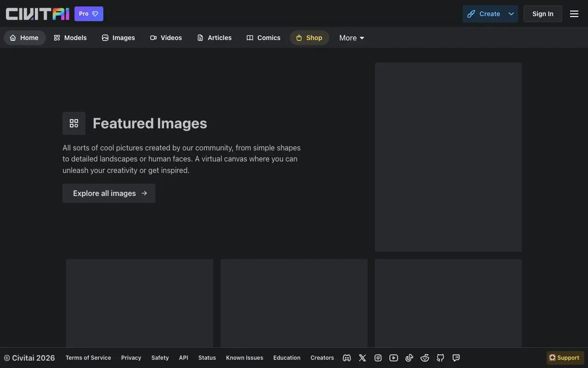This screenshot has height=368, width=588.
Task: Open the More navigation dropdown
Action: (352, 38)
